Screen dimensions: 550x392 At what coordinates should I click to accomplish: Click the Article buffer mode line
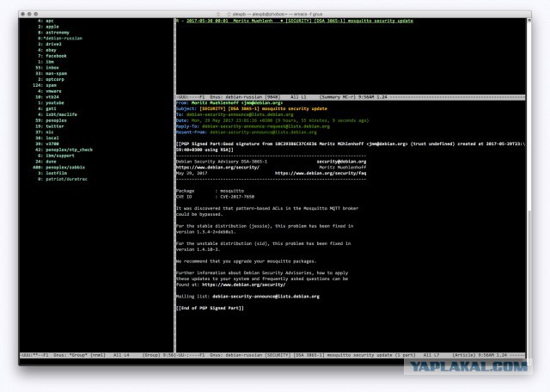pos(350,355)
